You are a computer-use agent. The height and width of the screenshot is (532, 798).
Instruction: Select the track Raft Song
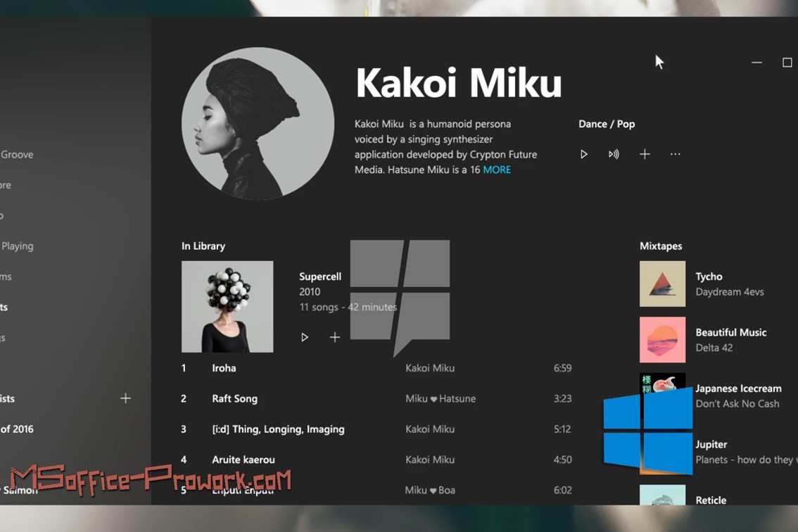pyautogui.click(x=234, y=398)
